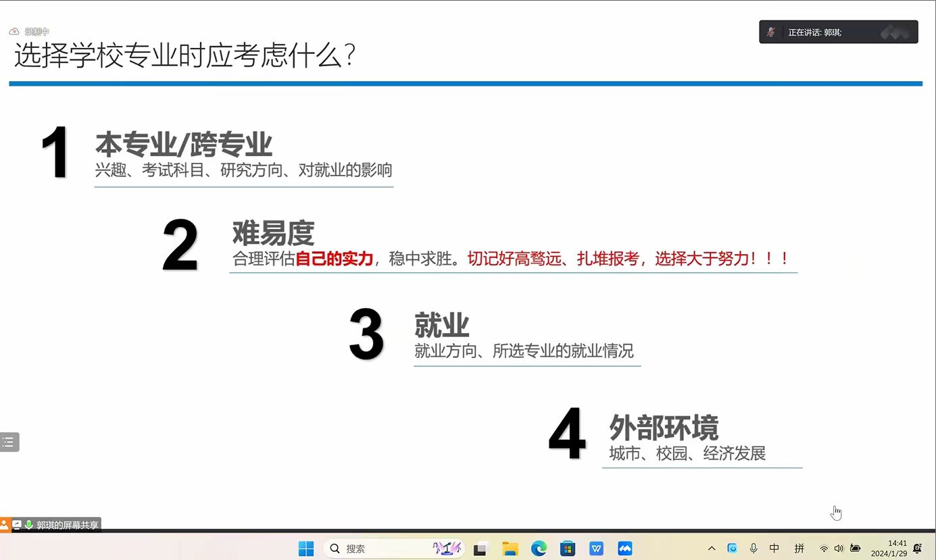Open File Explorer from the taskbar

tap(510, 549)
